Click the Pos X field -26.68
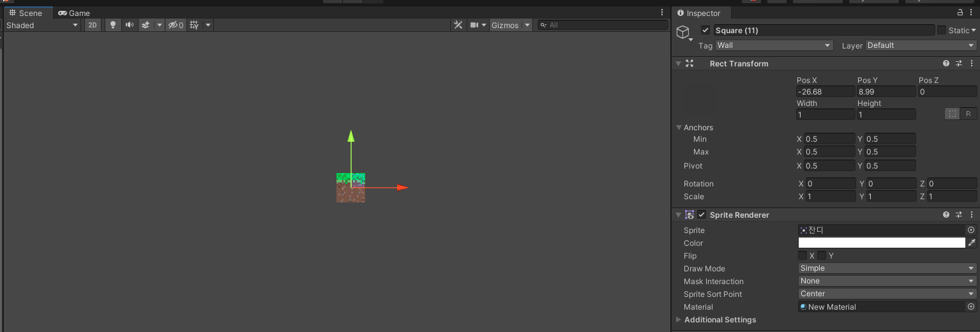Image resolution: width=980 pixels, height=332 pixels. click(x=825, y=91)
